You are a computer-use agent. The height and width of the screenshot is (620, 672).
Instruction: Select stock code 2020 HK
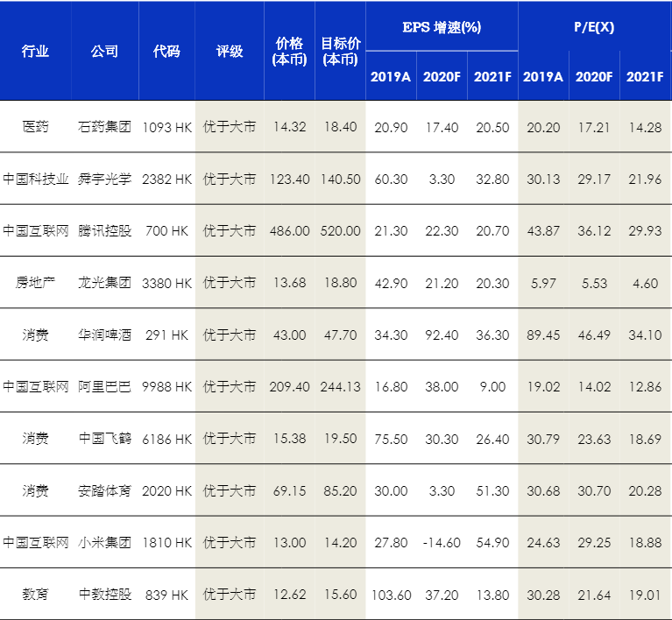[x=166, y=491]
